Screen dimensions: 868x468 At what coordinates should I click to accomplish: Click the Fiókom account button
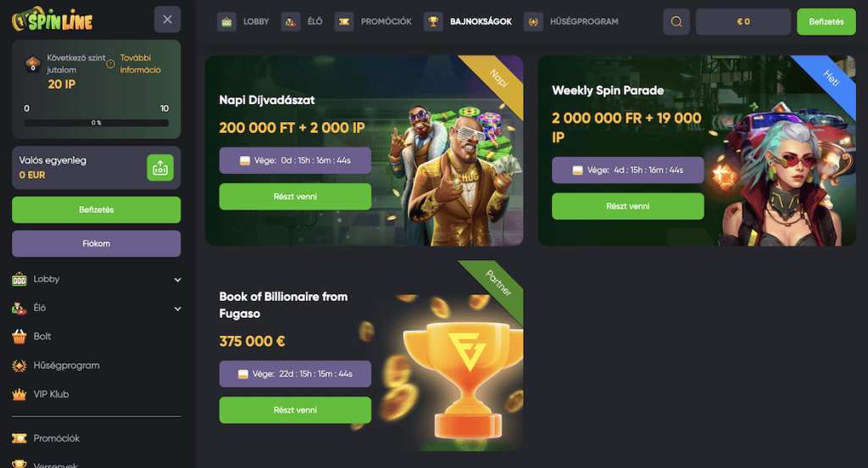(97, 243)
